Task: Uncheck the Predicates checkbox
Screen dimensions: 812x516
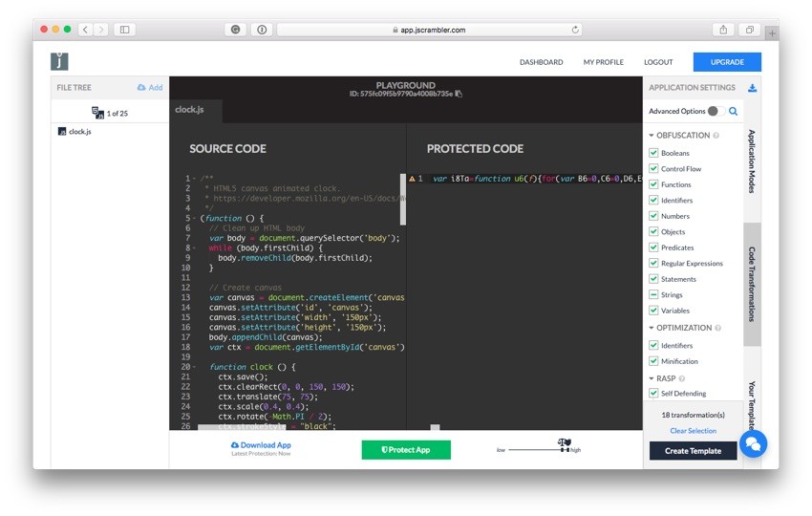Action: click(x=653, y=247)
